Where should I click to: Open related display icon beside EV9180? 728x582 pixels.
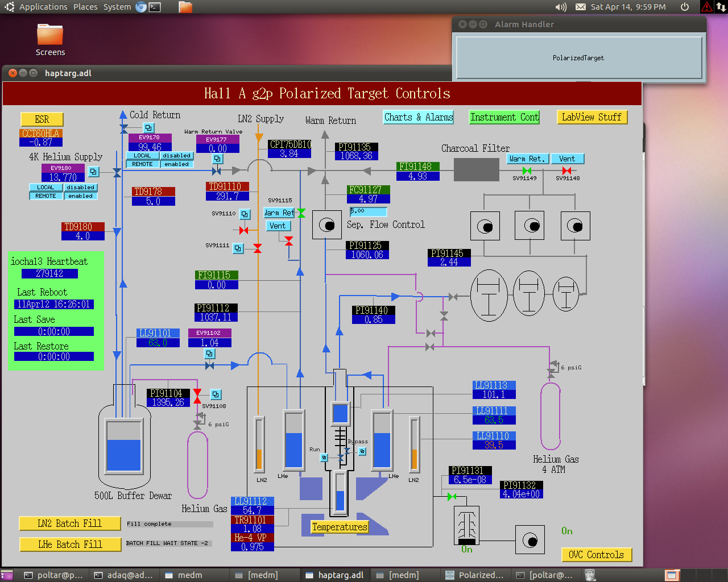(x=94, y=171)
